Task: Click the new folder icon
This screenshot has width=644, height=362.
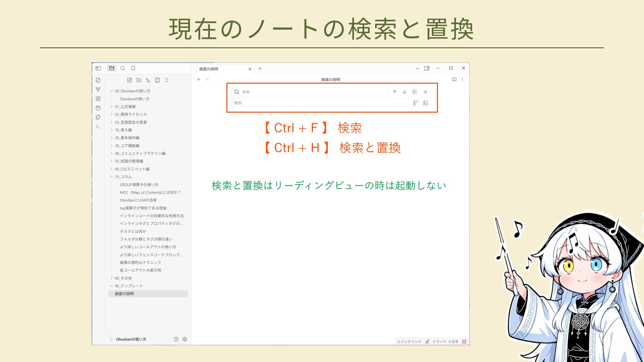Action: click(139, 80)
